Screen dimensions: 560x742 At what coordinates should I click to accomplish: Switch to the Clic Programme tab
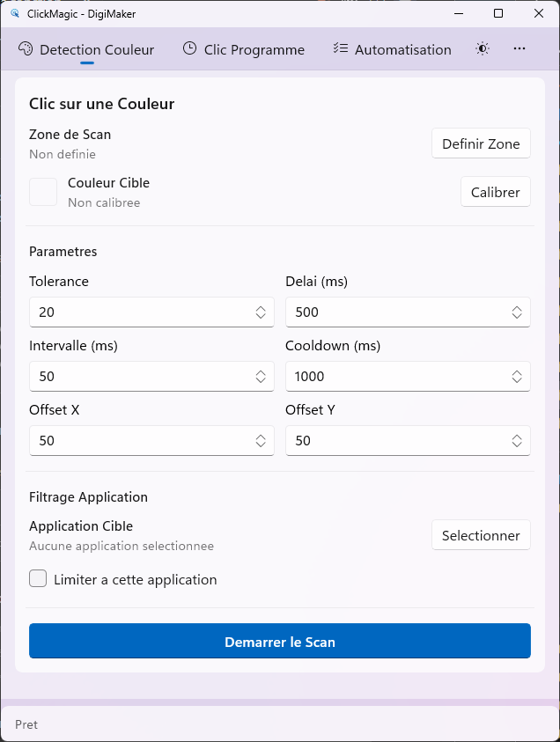point(244,50)
